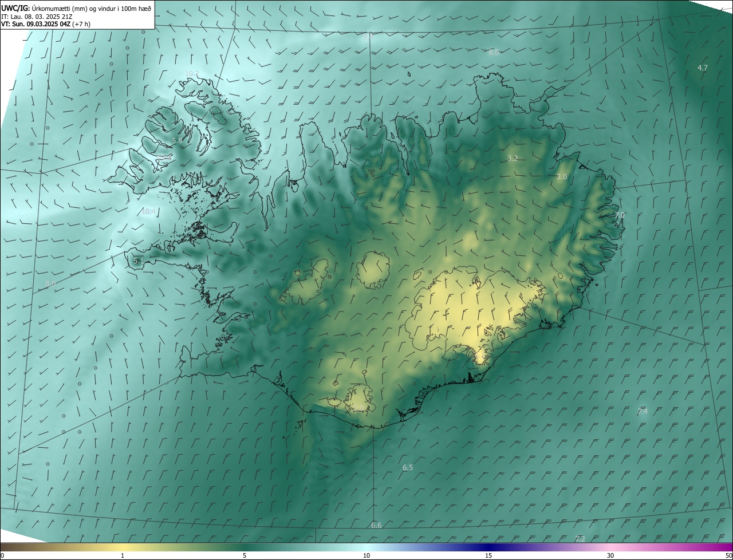Viewport: 733px width, 560px height.
Task: Click the 7.2 value label
Action: coord(580,539)
